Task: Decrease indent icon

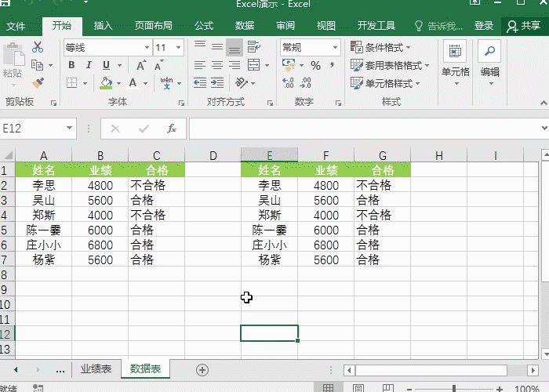Action: click(200, 83)
